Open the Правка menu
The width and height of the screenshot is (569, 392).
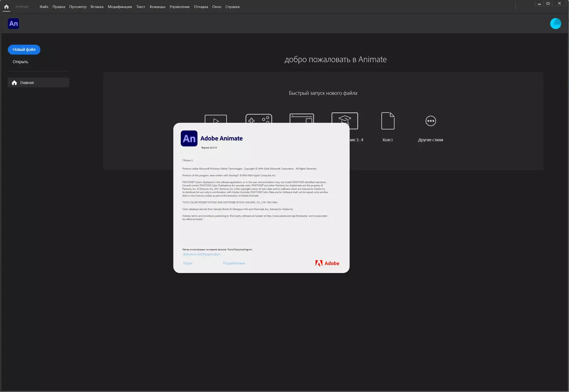pyautogui.click(x=59, y=7)
